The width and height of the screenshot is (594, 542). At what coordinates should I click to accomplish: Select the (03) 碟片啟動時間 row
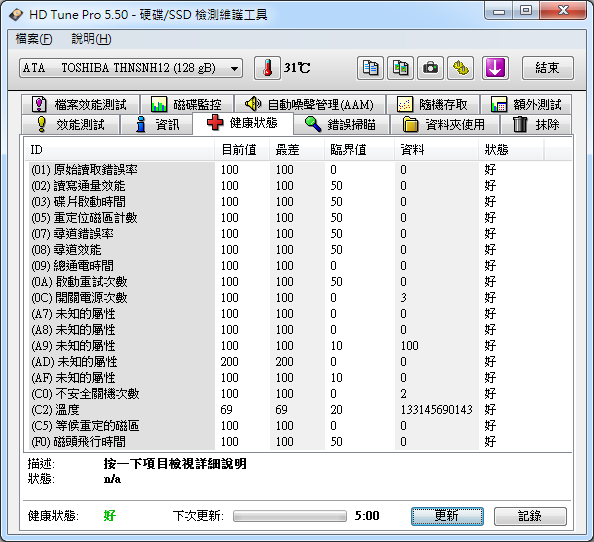click(x=298, y=201)
